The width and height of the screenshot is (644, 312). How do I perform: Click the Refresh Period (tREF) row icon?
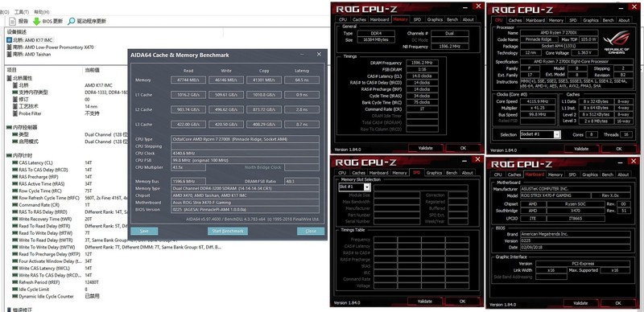pos(15,282)
